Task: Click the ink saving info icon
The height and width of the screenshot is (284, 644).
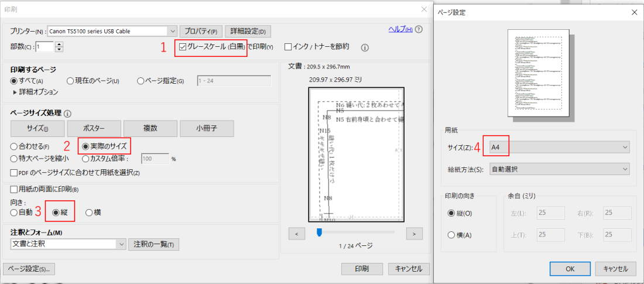Action: 364,47
